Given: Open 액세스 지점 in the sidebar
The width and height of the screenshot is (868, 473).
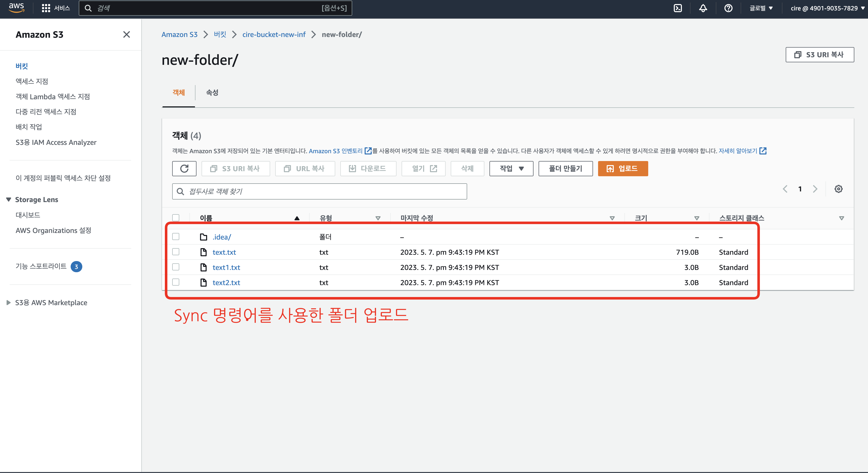Looking at the screenshot, I should click(32, 81).
